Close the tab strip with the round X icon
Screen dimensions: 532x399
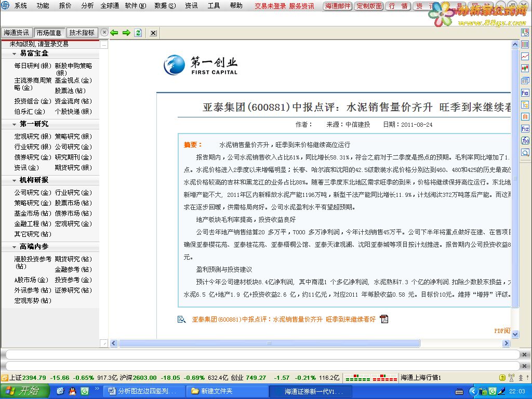pos(104,32)
